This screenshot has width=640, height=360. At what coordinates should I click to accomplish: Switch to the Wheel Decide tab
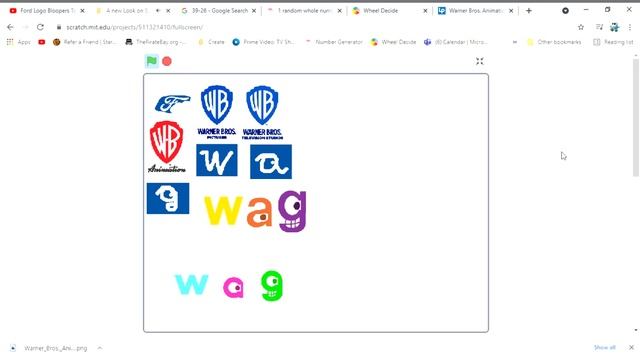pos(380,11)
